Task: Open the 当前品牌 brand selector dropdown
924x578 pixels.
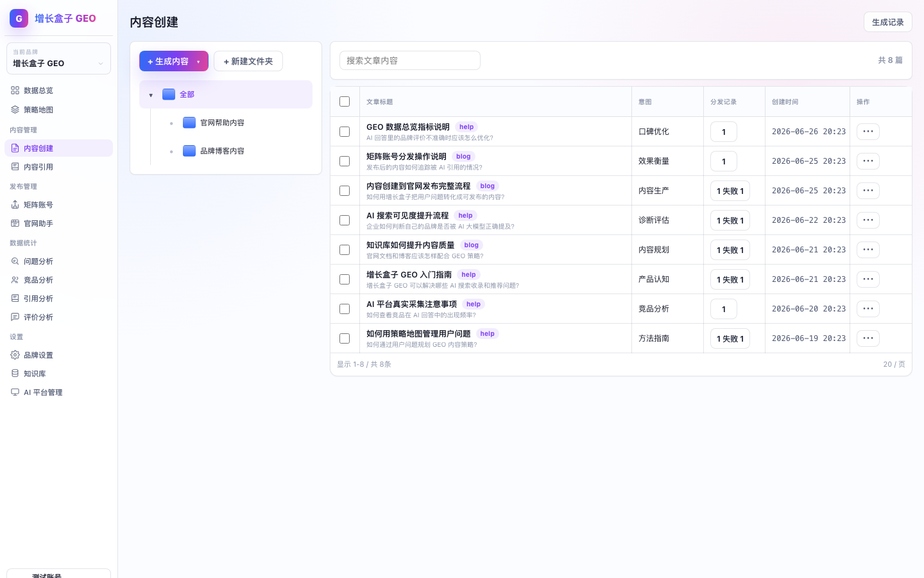Action: pos(58,58)
